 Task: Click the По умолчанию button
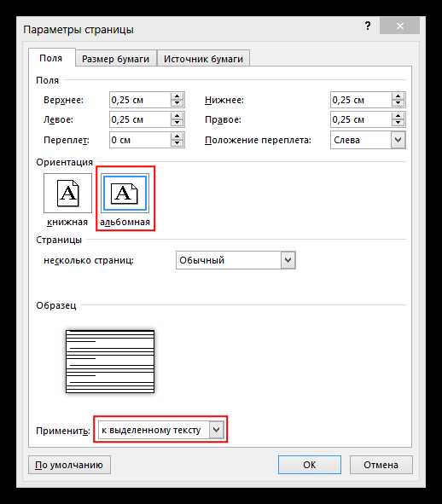click(69, 465)
